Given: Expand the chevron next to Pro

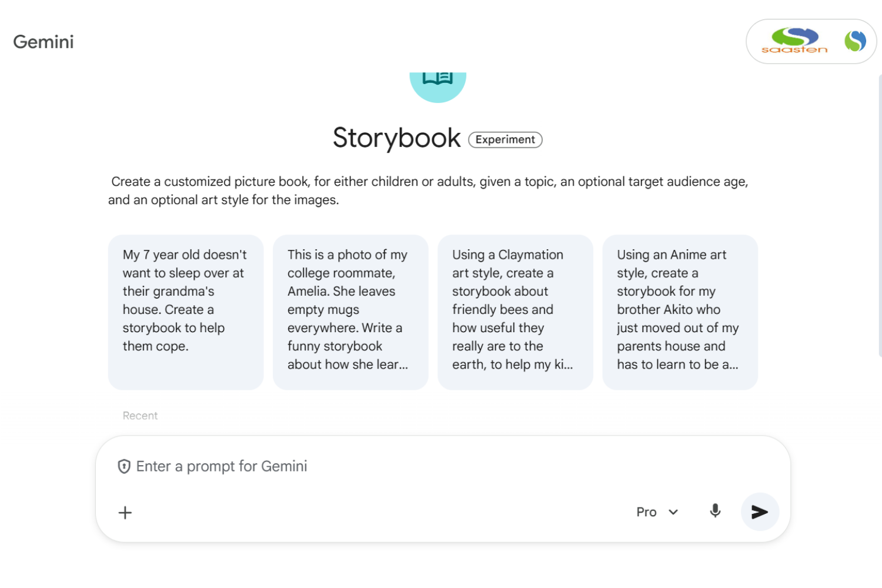Looking at the screenshot, I should (x=674, y=512).
